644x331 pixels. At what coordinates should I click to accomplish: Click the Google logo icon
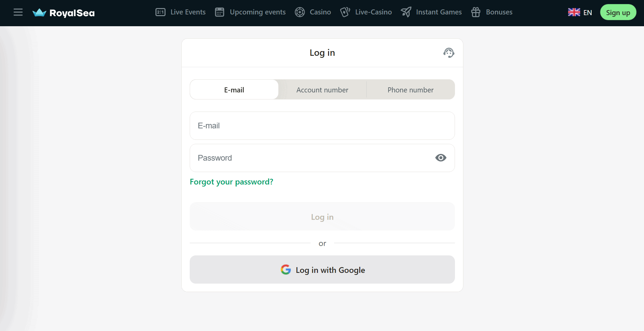(x=286, y=270)
